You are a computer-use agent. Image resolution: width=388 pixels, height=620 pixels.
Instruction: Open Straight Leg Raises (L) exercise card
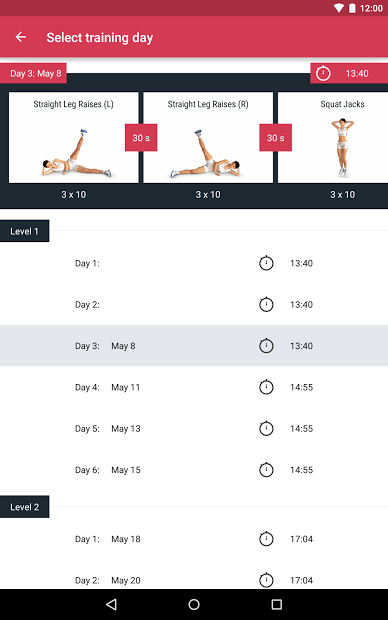click(x=74, y=138)
